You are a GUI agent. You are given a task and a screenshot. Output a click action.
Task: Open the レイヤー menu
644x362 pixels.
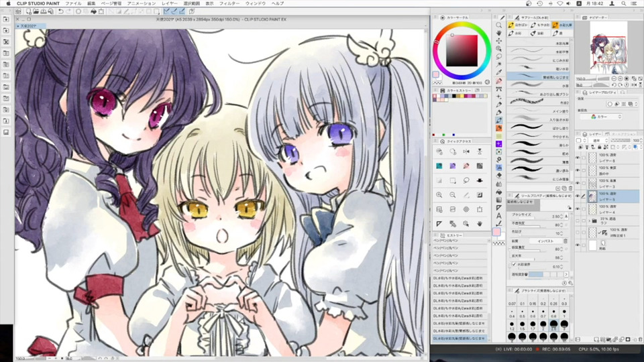tap(170, 3)
